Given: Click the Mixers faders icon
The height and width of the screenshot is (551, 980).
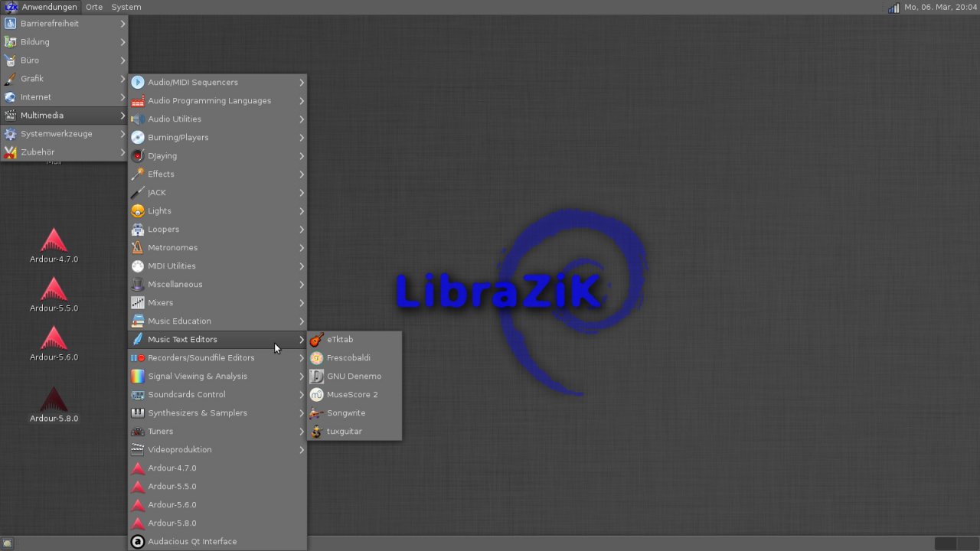Looking at the screenshot, I should [138, 303].
